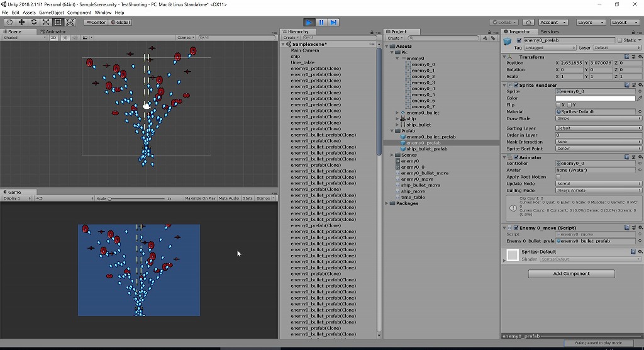Image resolution: width=644 pixels, height=350 pixels.
Task: Toggle the Static checkbox in Inspector
Action: pyautogui.click(x=620, y=40)
